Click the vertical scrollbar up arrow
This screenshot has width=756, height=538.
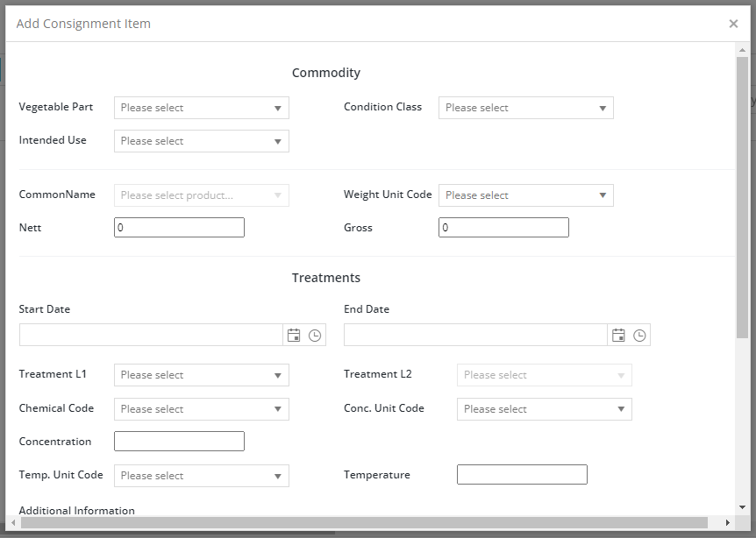pos(742,50)
